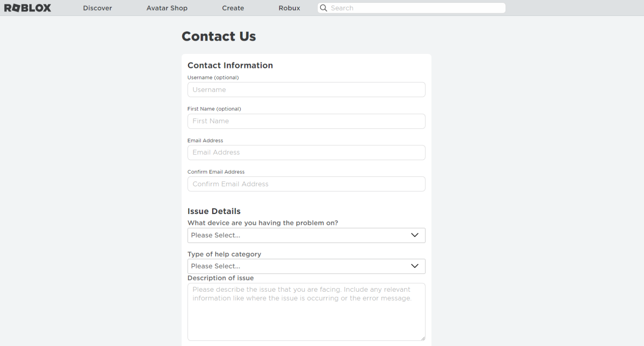The width and height of the screenshot is (644, 346).
Task: Focus the Email Address field
Action: 306,152
